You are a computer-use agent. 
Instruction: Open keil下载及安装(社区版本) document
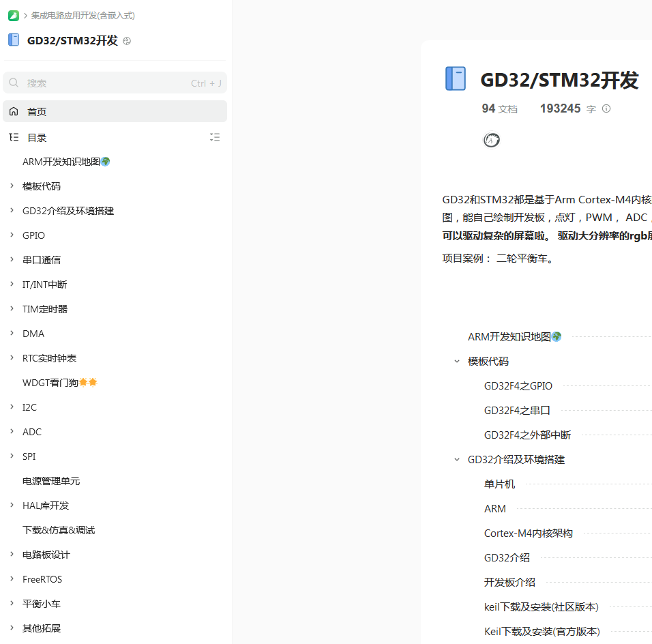coord(541,607)
